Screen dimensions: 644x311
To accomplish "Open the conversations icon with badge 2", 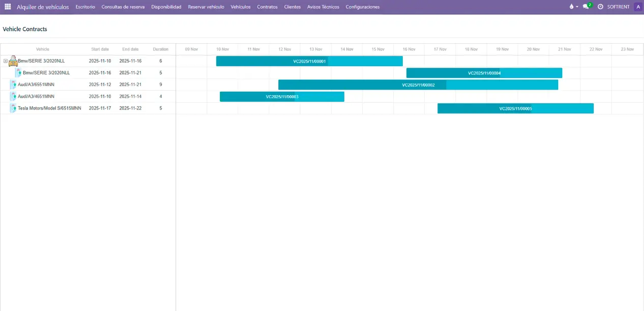I will coord(586,7).
